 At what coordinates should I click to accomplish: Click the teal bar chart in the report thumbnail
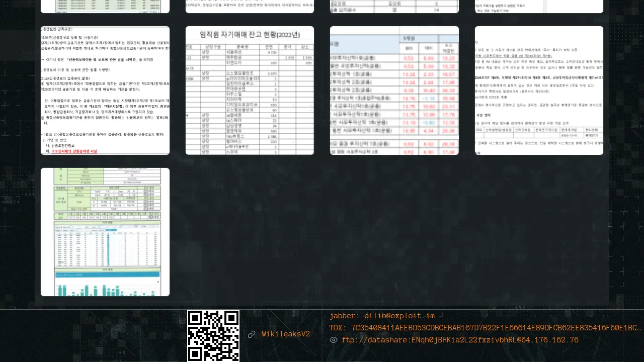pos(105,287)
